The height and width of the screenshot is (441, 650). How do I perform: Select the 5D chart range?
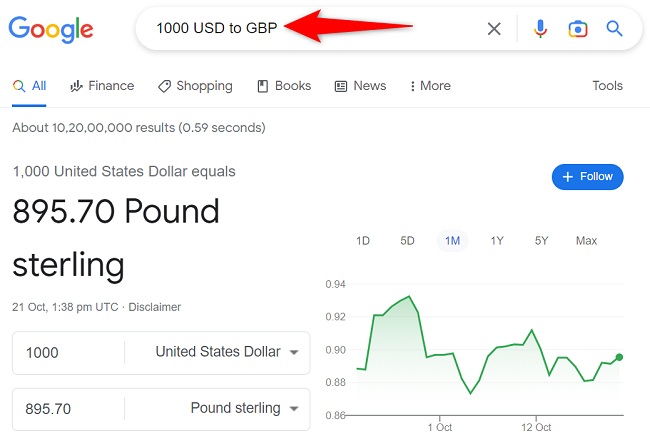tap(407, 241)
